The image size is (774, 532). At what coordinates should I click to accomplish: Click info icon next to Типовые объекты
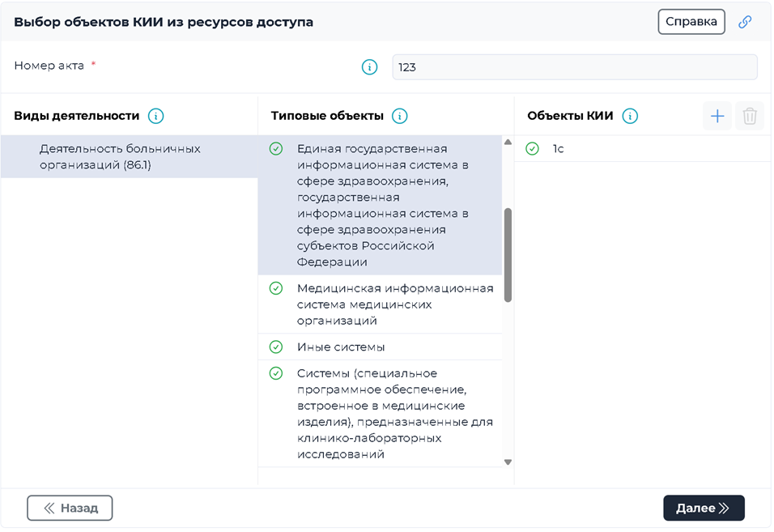[399, 116]
